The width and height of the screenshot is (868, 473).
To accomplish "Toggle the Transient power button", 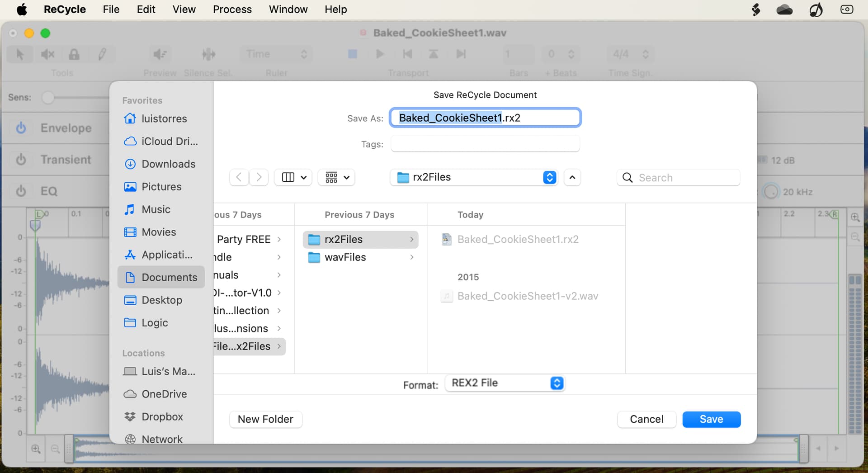I will tap(21, 160).
